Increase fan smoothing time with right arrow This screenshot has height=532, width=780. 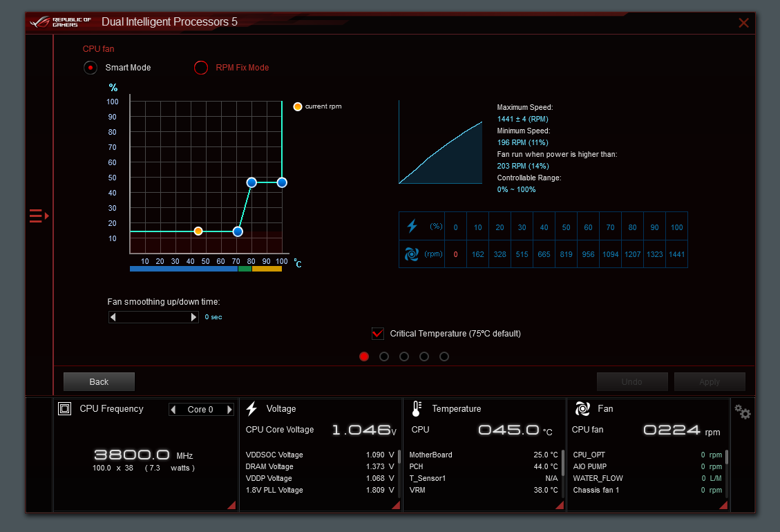tap(194, 317)
